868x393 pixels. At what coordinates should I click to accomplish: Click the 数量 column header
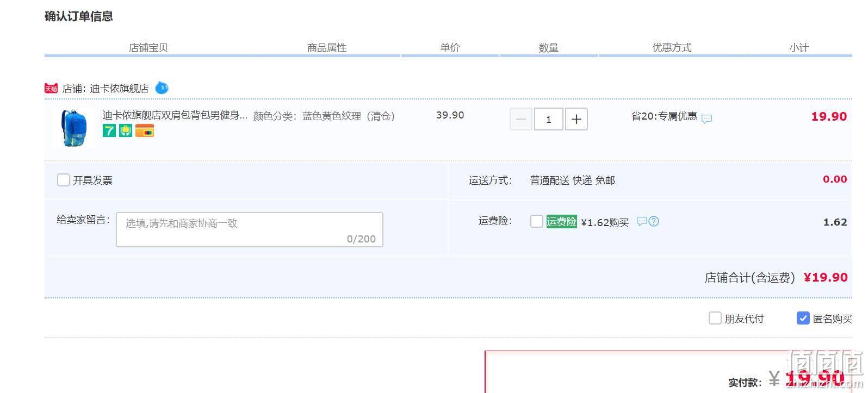pos(549,48)
